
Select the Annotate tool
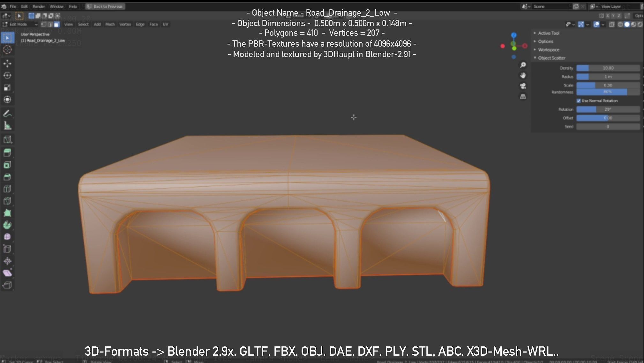click(7, 113)
